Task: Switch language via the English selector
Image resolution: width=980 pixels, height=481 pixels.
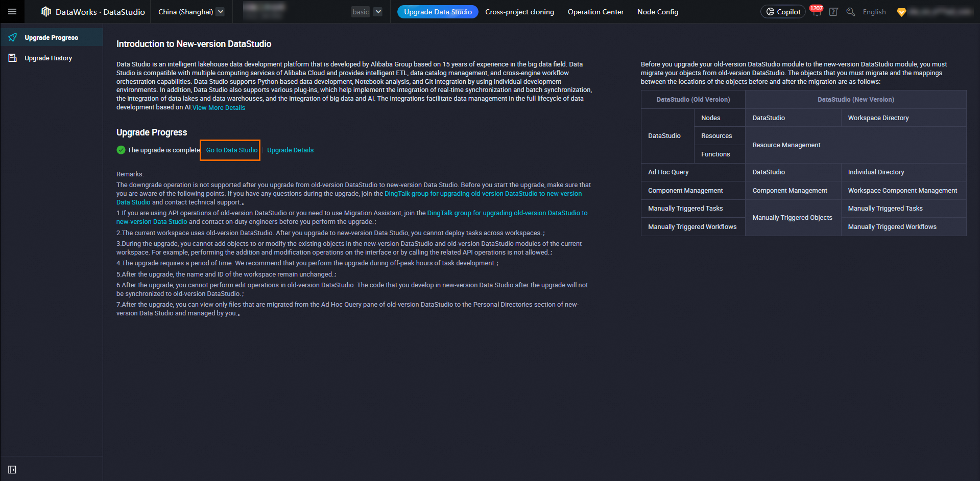Action: click(874, 12)
